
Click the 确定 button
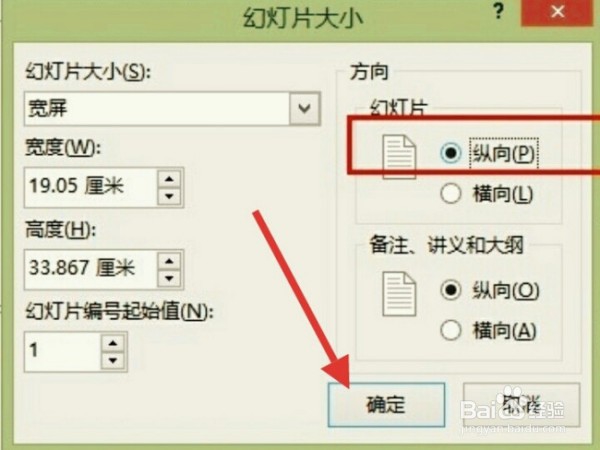point(386,404)
